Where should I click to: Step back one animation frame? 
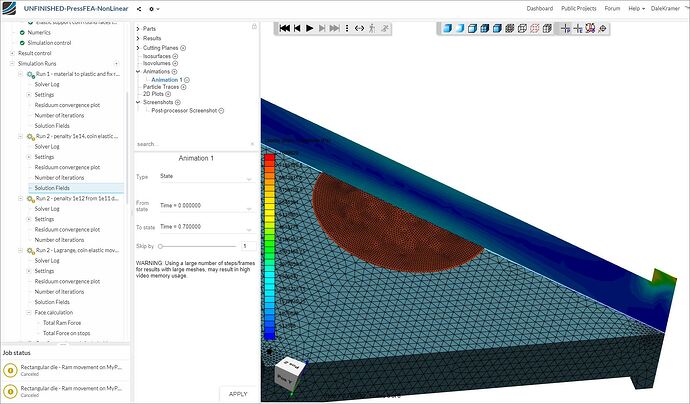[297, 28]
